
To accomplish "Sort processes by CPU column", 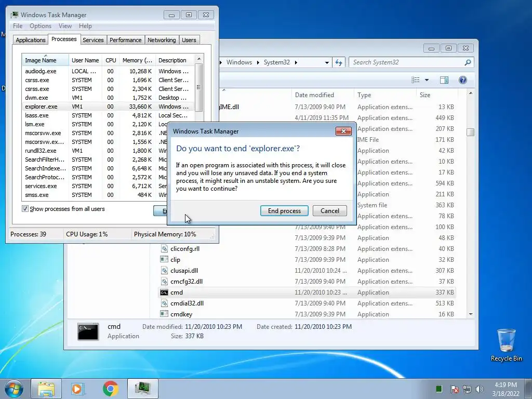I will pyautogui.click(x=111, y=60).
